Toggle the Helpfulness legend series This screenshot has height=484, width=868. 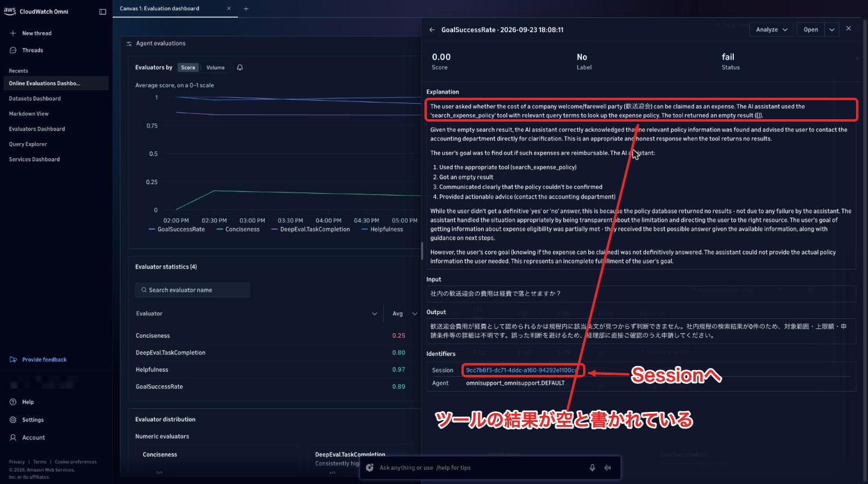point(382,229)
